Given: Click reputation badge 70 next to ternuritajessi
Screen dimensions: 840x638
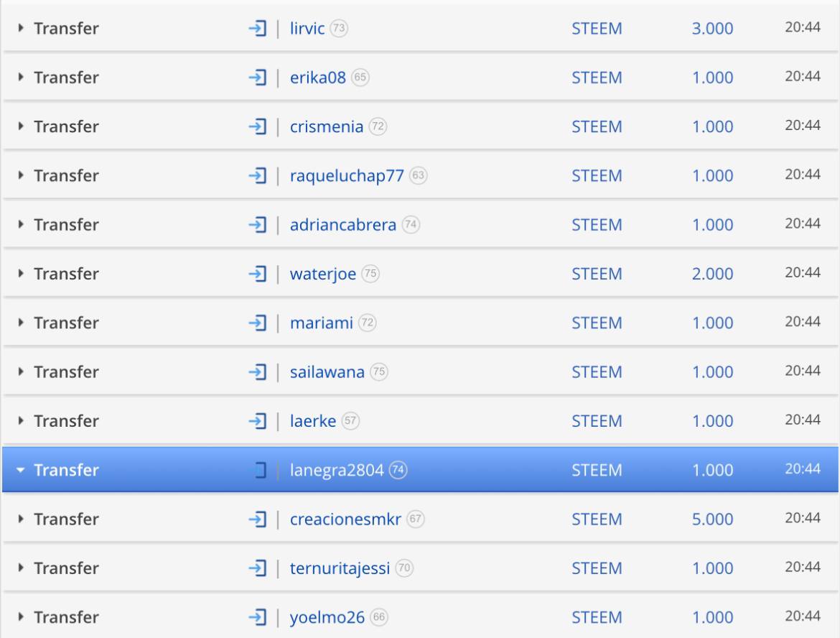Looking at the screenshot, I should tap(404, 568).
